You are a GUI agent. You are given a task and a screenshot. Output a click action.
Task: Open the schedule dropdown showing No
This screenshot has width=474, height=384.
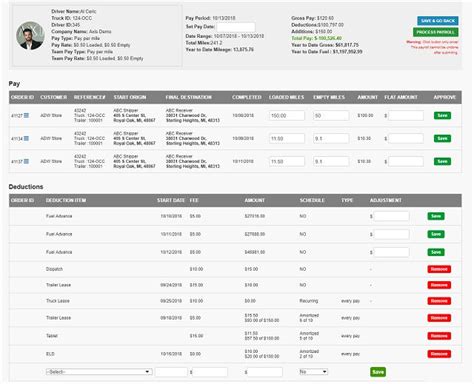[x=313, y=372]
